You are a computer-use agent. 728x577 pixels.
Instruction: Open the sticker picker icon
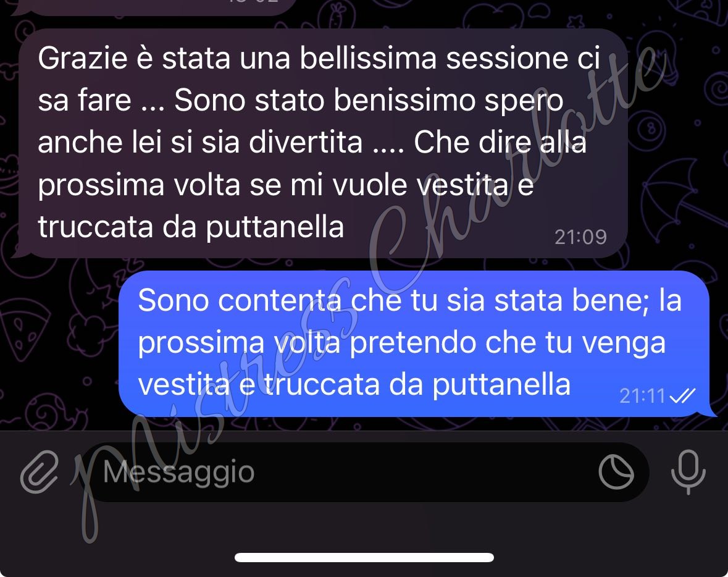click(x=616, y=472)
